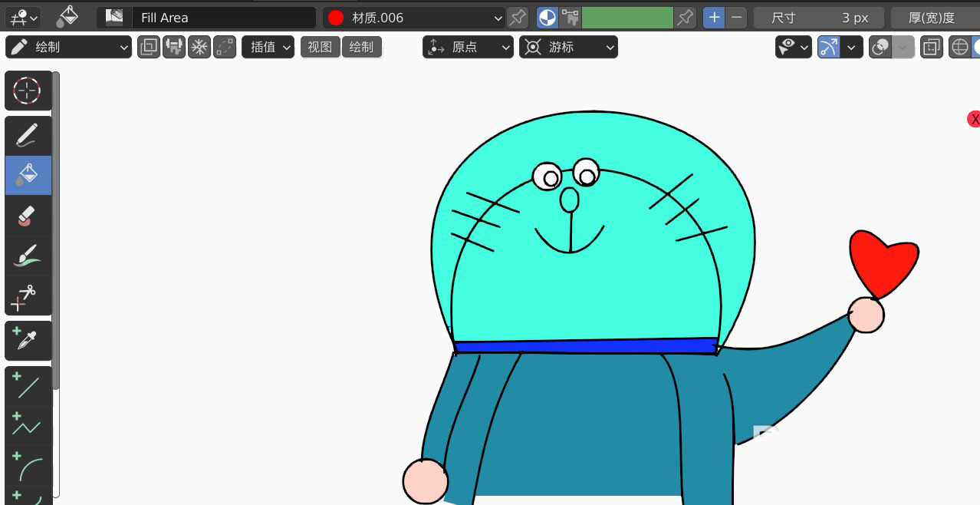980x505 pixels.
Task: Expand the overlays options arrow
Action: point(903,48)
